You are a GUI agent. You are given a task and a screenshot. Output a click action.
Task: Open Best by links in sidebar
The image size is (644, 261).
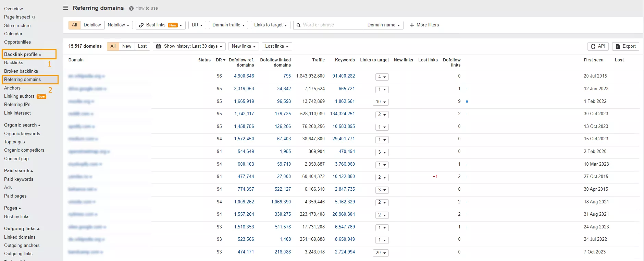[x=16, y=217]
